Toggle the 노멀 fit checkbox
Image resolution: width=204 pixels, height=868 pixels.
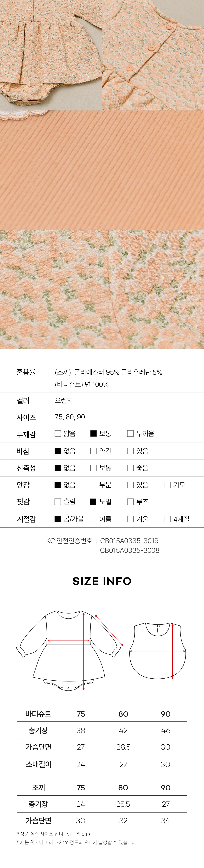93,502
